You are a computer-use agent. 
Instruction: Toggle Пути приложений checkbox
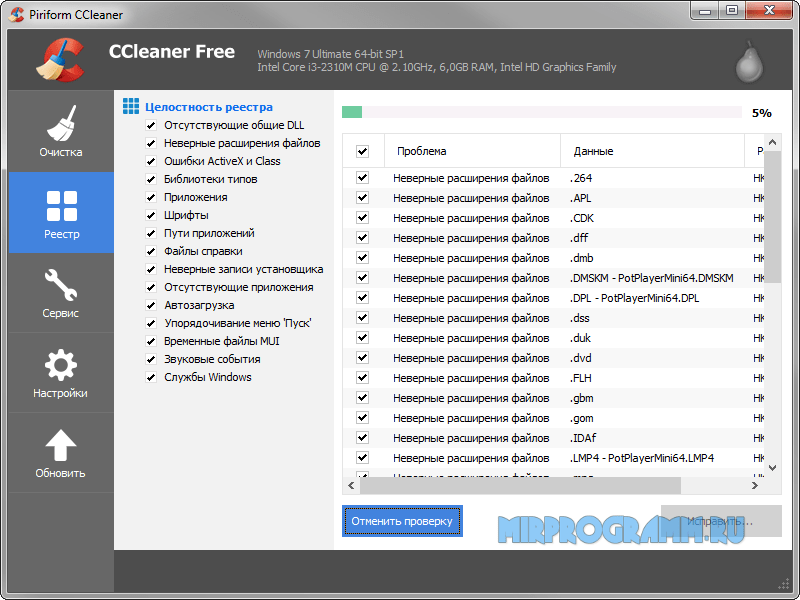(x=151, y=234)
